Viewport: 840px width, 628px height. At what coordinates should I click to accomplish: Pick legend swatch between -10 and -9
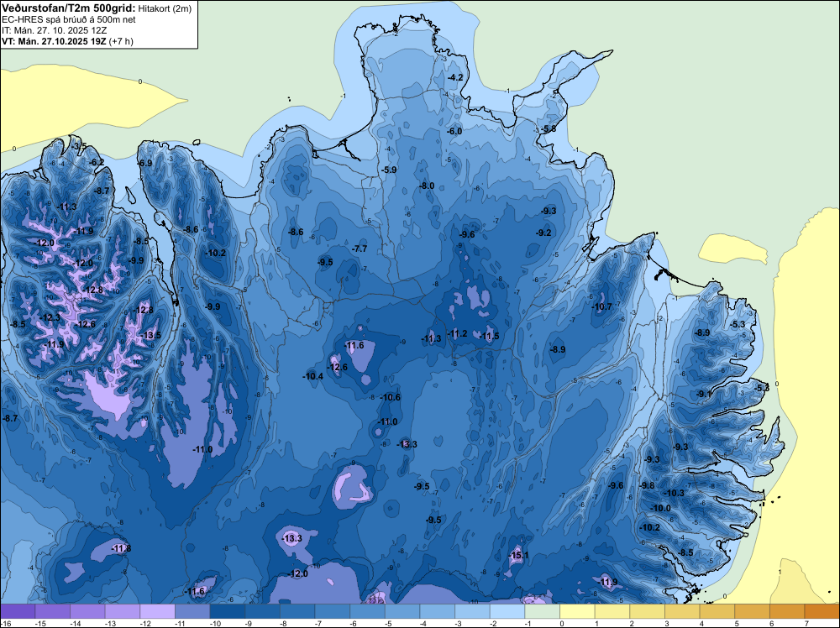click(228, 611)
